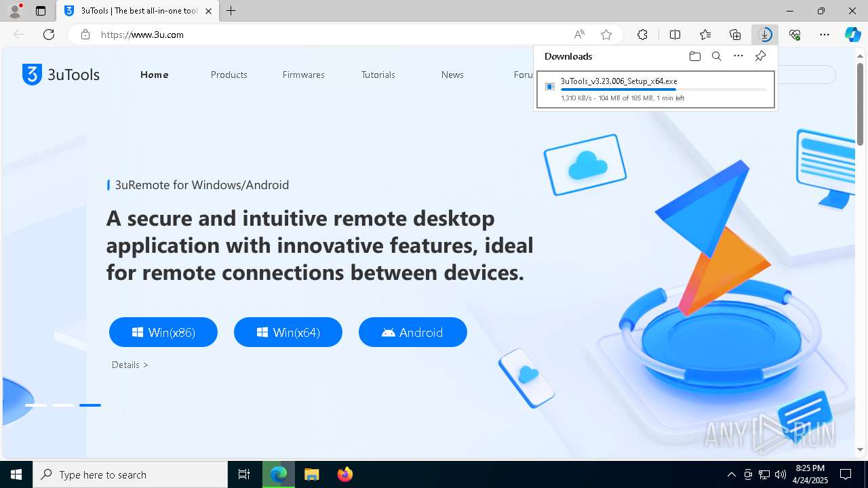Open network settings tray icon
Viewport: 868px width, 488px height.
pos(764,474)
